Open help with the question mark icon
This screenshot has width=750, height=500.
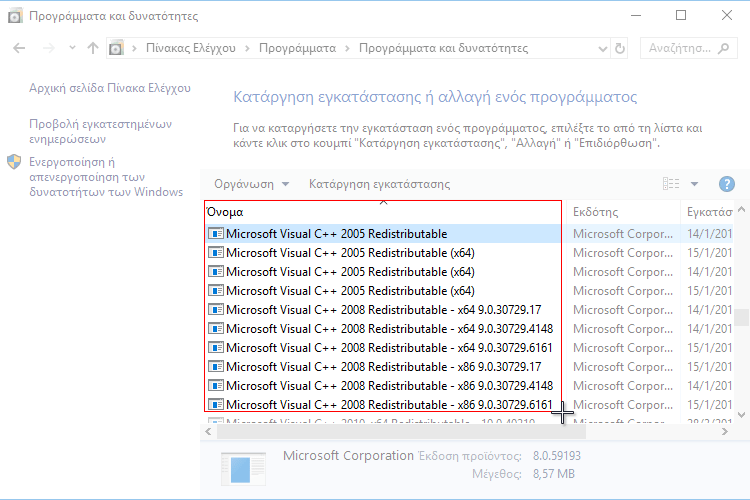tap(727, 184)
